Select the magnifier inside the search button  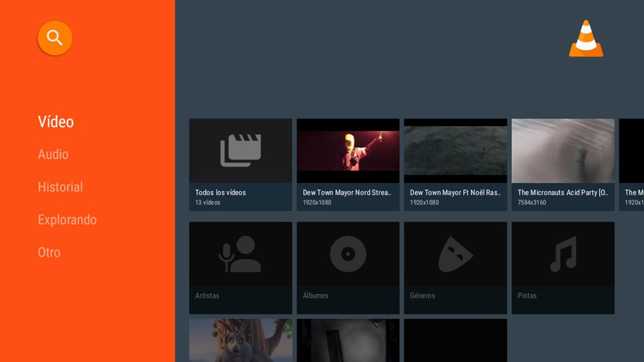54,38
